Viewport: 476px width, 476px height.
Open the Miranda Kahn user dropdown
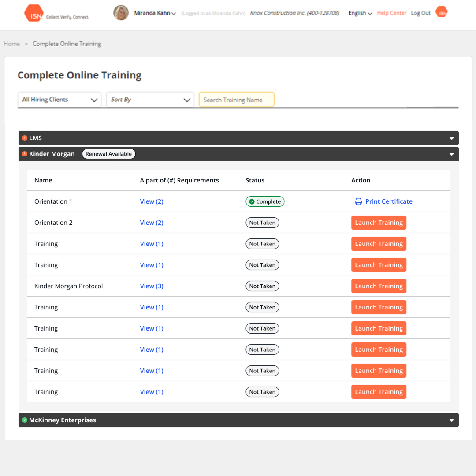(x=155, y=13)
